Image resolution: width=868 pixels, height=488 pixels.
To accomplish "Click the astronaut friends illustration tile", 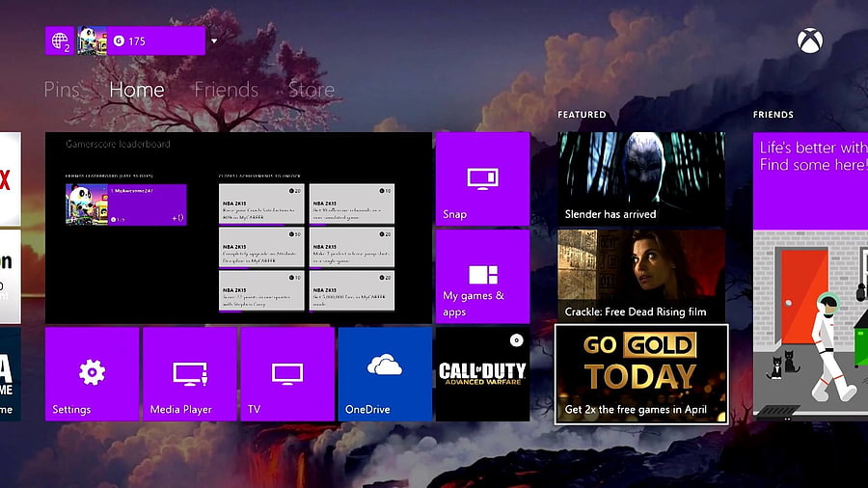I will [810, 325].
